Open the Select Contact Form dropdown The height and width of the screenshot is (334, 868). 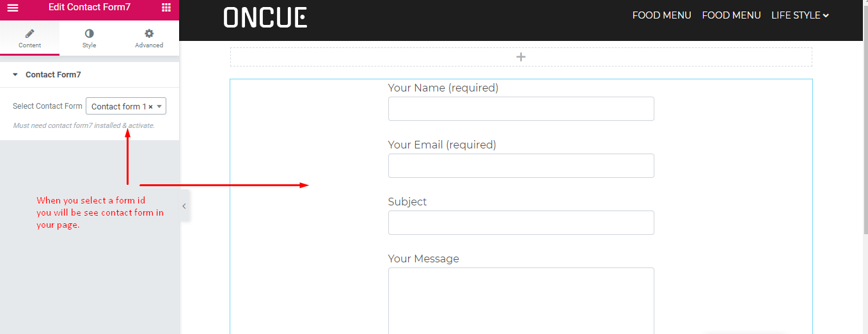(x=126, y=106)
